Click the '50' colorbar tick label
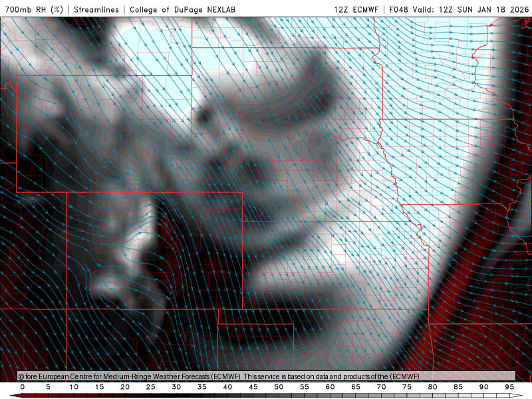 [x=279, y=387]
